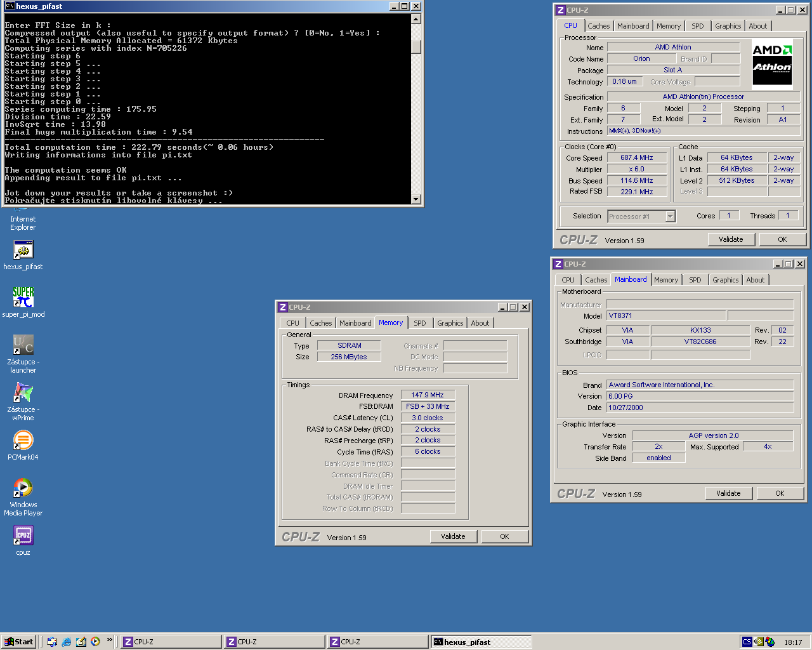Open Graphics tab in the SDRAM memory window
Viewport: 812px width, 650px height.
(450, 323)
